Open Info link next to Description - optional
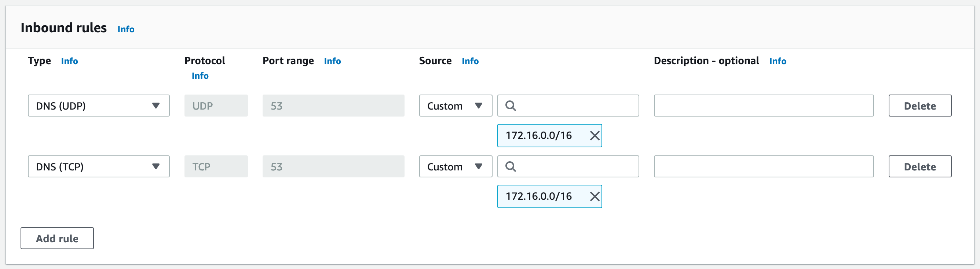The height and width of the screenshot is (269, 980). pyautogui.click(x=777, y=61)
